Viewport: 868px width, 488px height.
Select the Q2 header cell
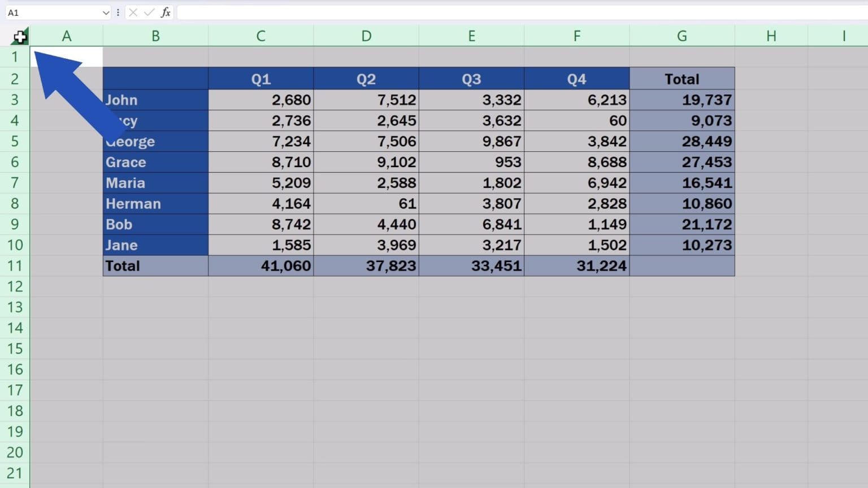(x=366, y=79)
